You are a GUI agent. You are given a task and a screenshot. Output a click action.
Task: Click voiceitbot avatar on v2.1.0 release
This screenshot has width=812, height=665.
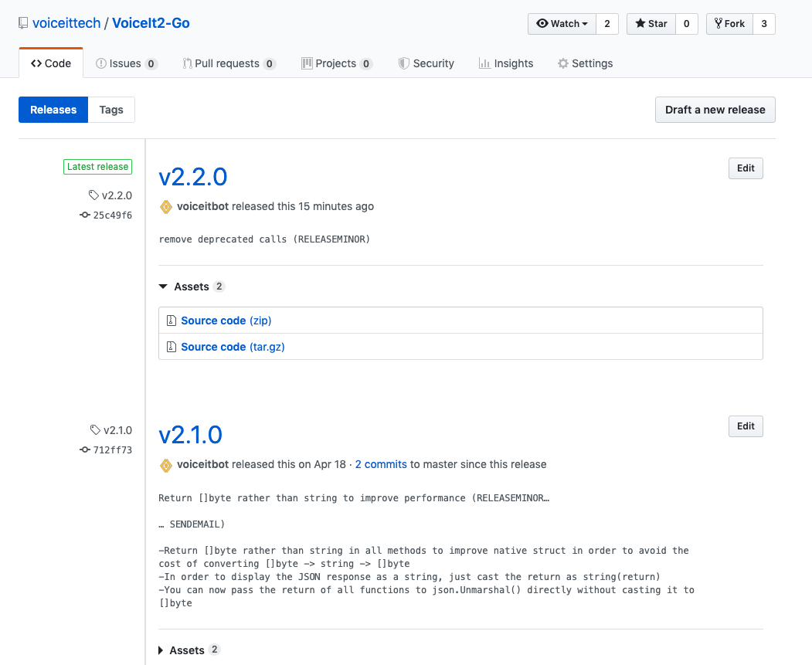point(165,465)
